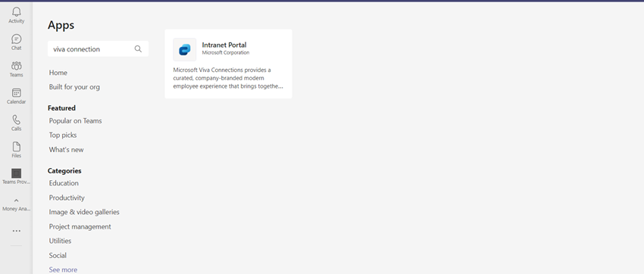Select the Social category
Screen dimensions: 644x274
pyautogui.click(x=58, y=255)
